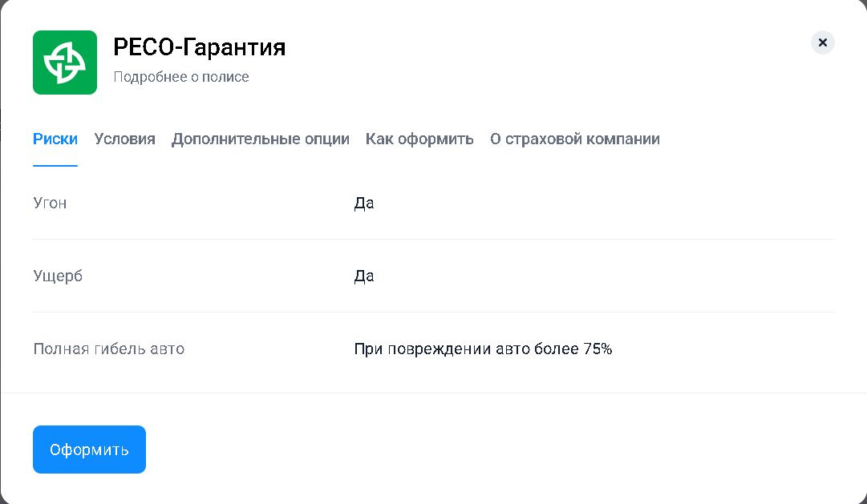Click the Да value for Угон

(364, 204)
